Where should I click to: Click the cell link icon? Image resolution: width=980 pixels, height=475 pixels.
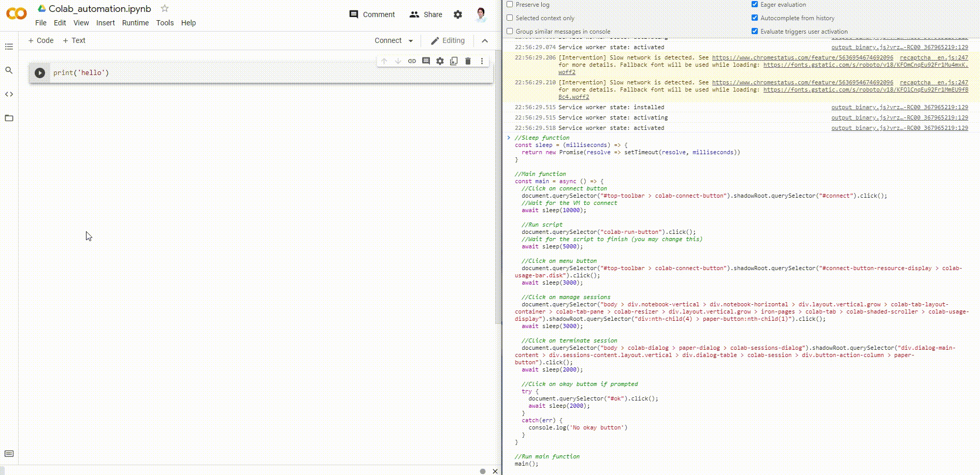[x=412, y=61]
